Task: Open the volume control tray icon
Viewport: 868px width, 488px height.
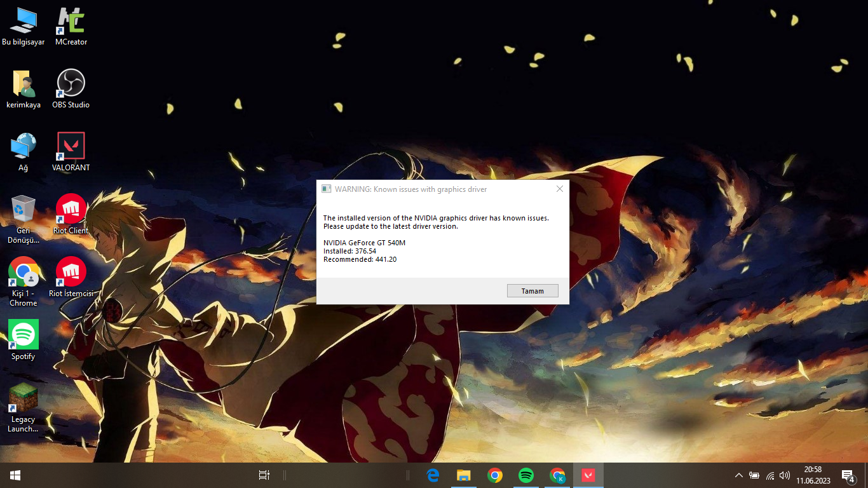Action: 785,475
